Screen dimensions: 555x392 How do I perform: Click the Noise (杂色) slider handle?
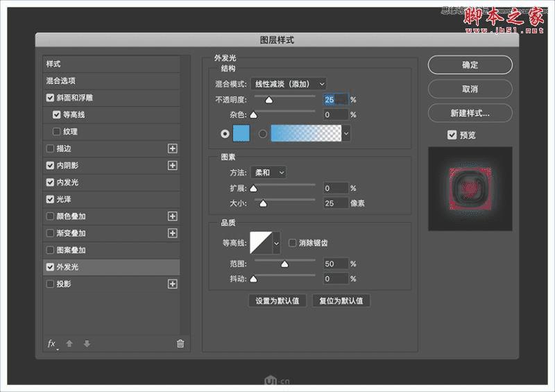click(x=253, y=114)
